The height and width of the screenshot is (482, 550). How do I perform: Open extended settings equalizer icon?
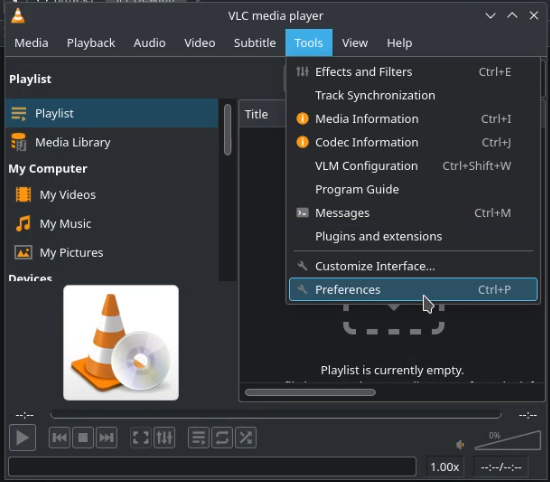click(164, 437)
